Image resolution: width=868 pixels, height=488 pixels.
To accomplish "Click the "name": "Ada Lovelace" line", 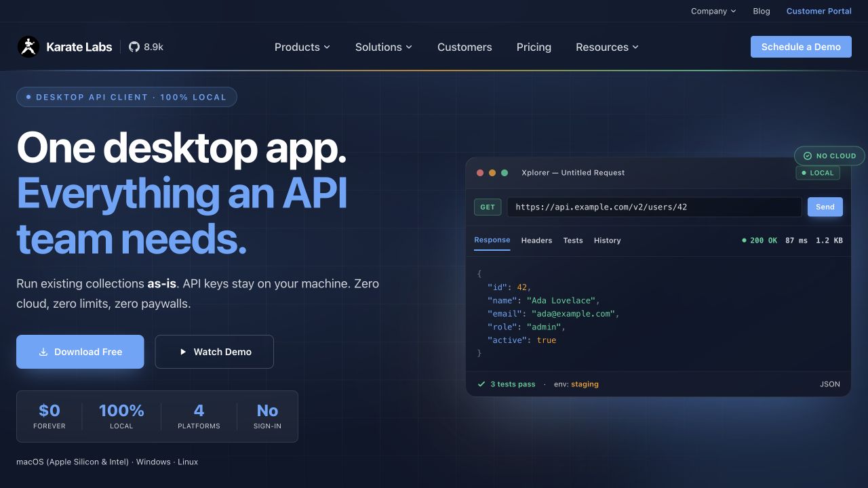I will 544,300.
